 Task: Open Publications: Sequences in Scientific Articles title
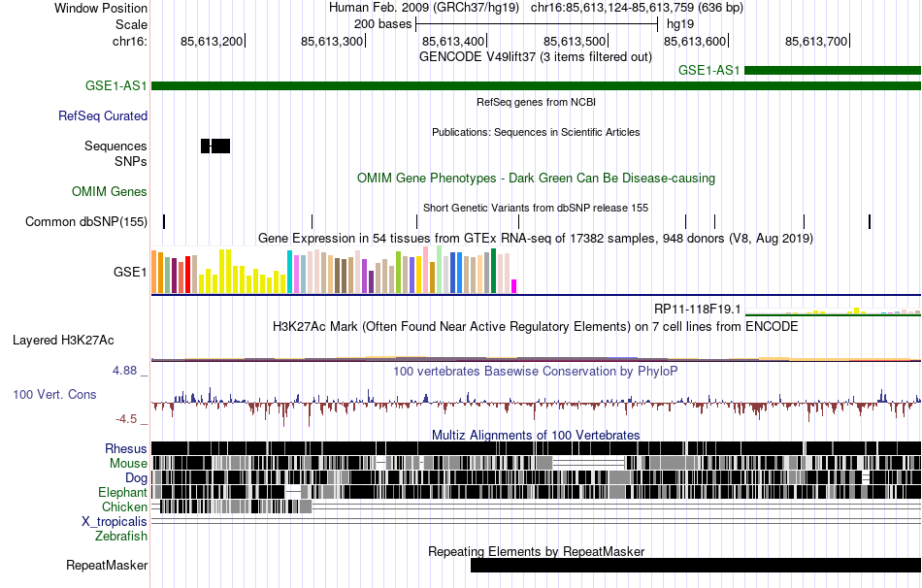536,132
